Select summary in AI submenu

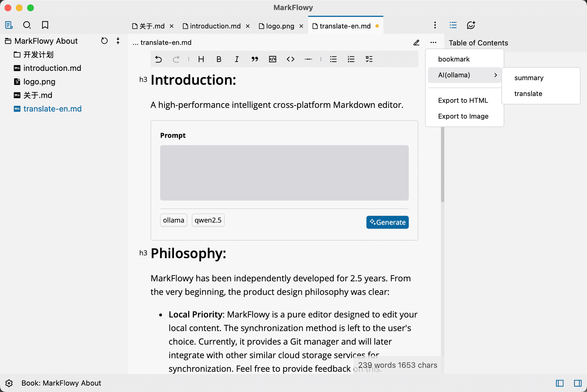pyautogui.click(x=541, y=78)
